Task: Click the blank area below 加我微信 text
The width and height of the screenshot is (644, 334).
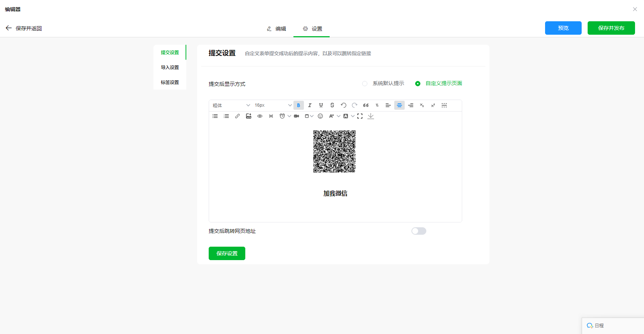Action: click(335, 210)
